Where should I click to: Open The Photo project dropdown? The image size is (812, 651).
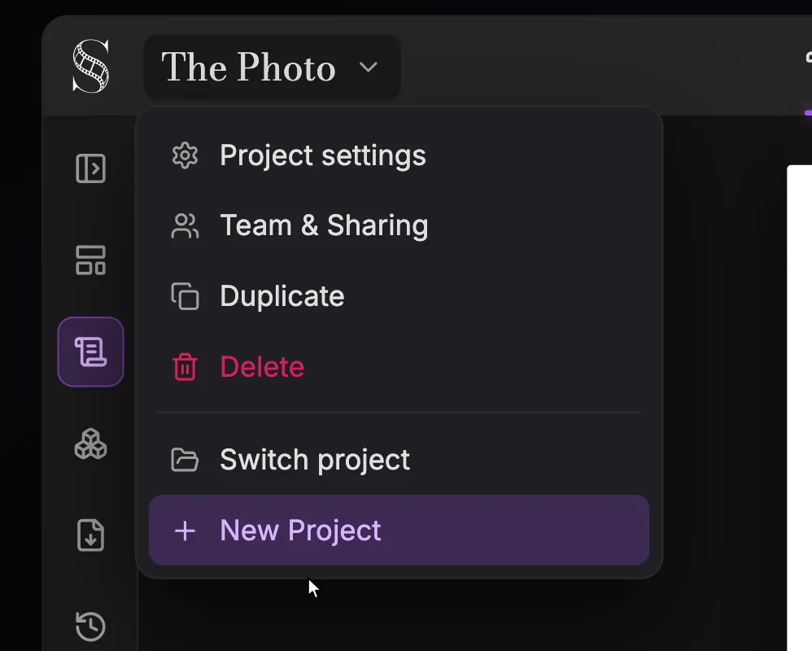[x=272, y=67]
